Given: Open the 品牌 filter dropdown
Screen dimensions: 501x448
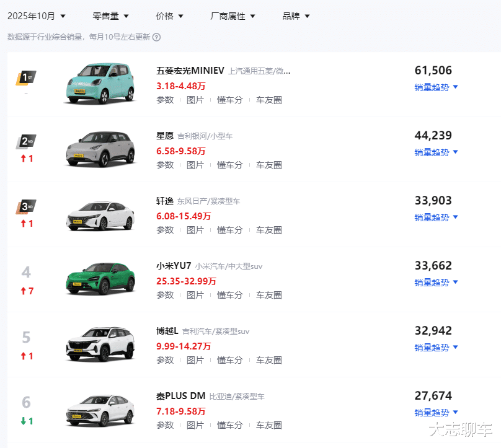Looking at the screenshot, I should [296, 16].
